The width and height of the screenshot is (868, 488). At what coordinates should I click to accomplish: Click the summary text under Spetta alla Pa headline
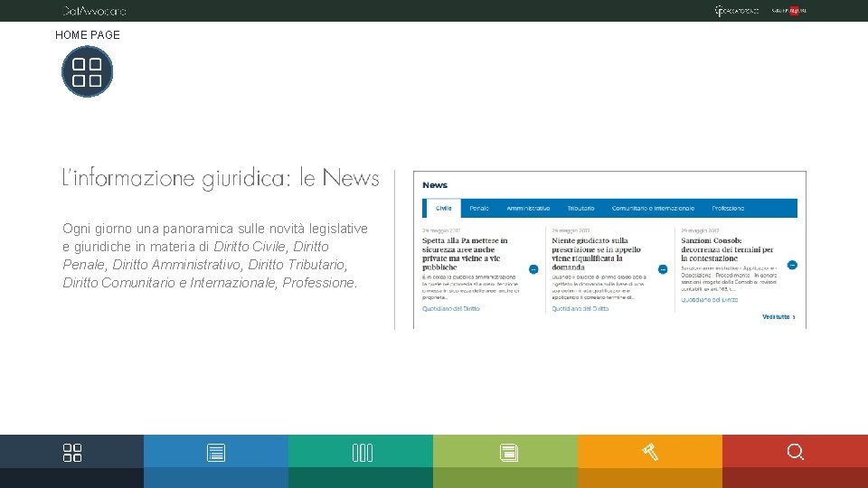pos(470,287)
